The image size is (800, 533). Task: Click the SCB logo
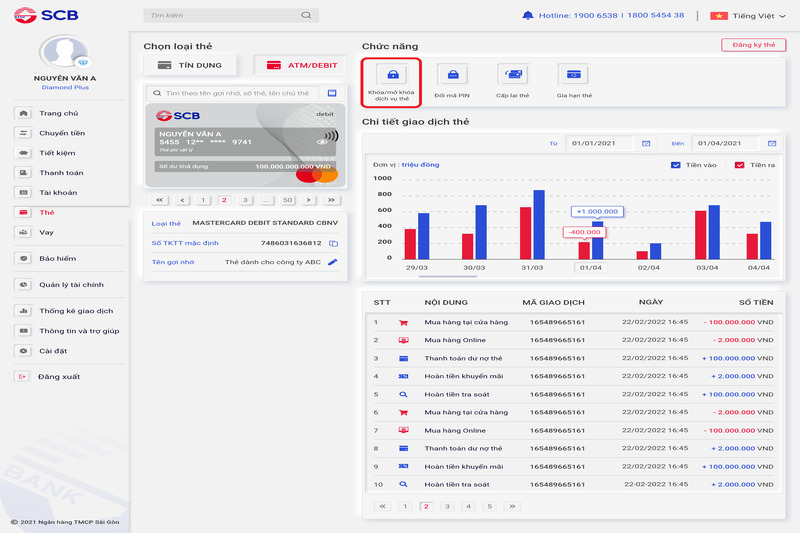click(x=46, y=15)
